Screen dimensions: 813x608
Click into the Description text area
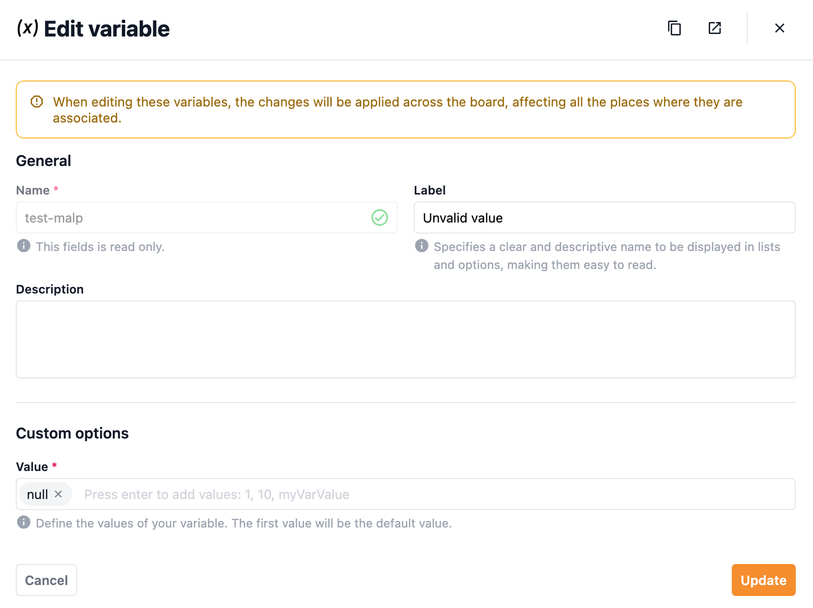pyautogui.click(x=405, y=339)
